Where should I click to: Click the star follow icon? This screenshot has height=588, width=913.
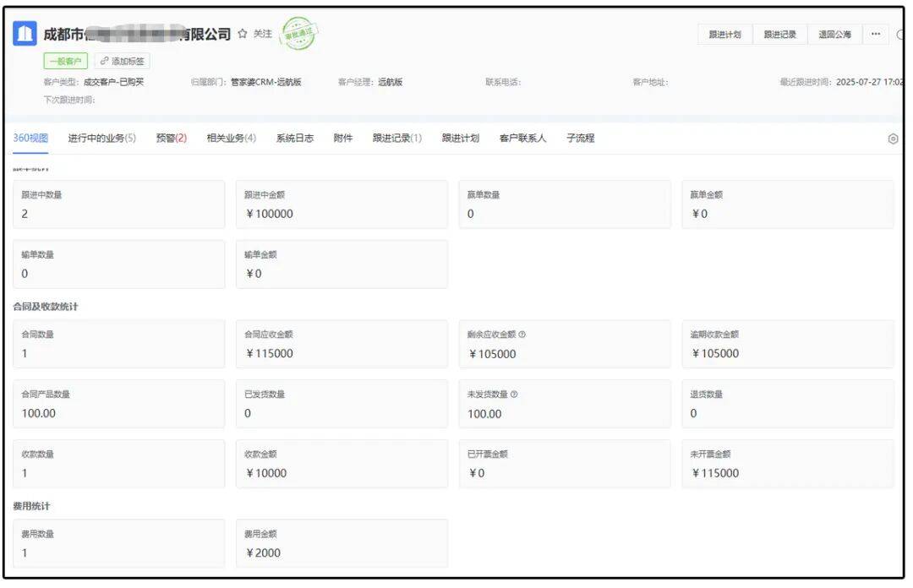click(243, 34)
